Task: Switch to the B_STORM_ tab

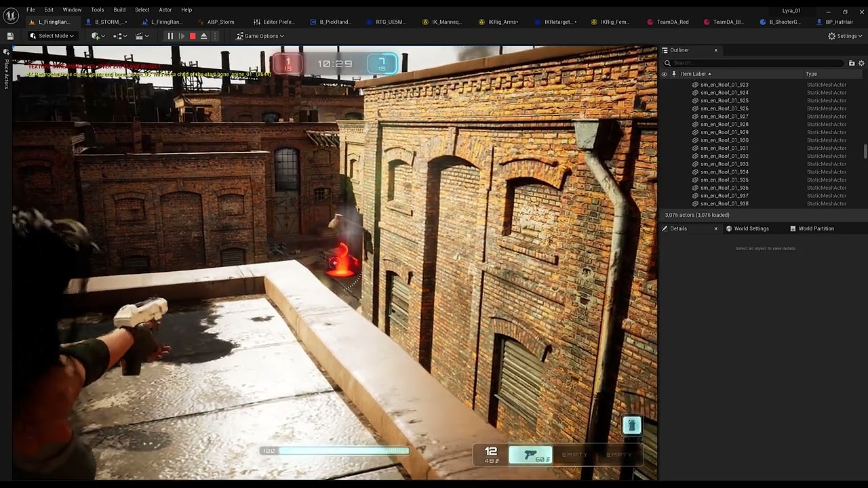Action: coord(107,22)
